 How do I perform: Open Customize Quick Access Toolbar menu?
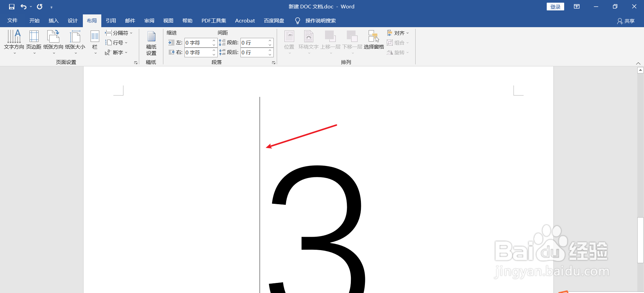coord(51,7)
